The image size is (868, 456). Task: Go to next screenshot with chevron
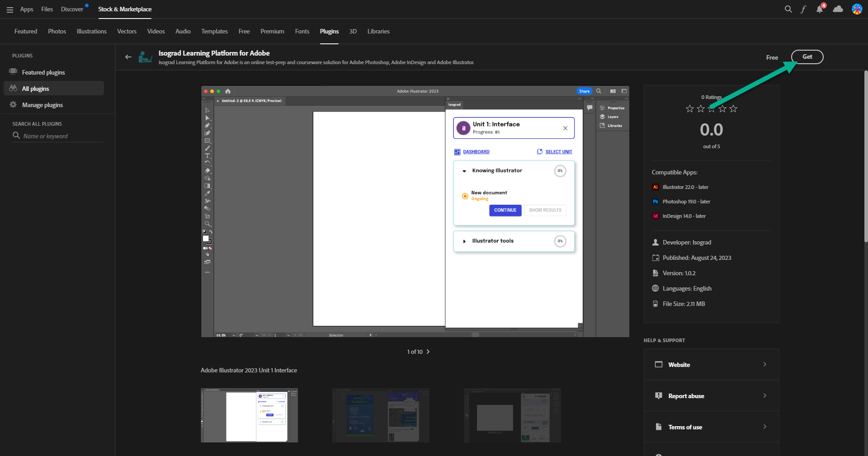pyautogui.click(x=428, y=352)
